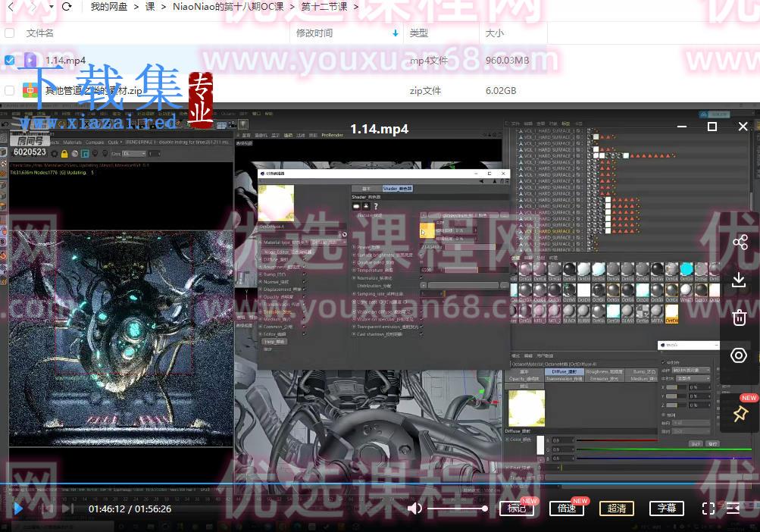Image resolution: width=760 pixels, height=532 pixels.
Task: Open the 课 breadcrumb folder
Action: (x=150, y=7)
